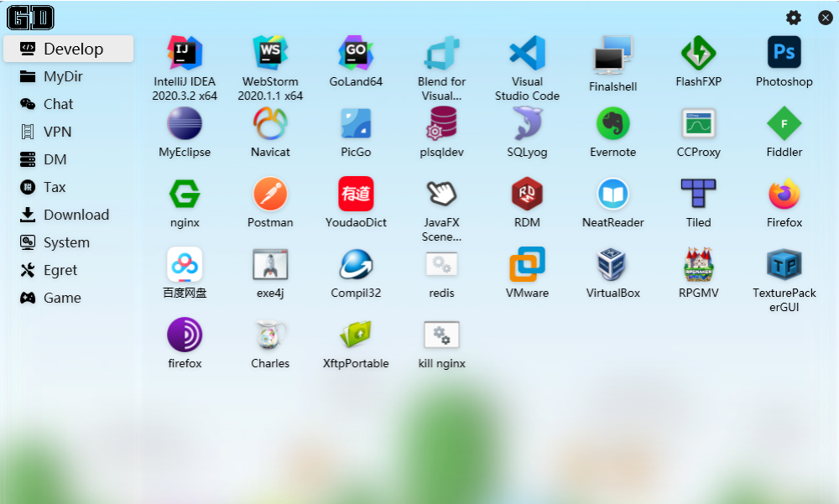This screenshot has height=504, width=839.
Task: Launch Postman
Action: pos(270,194)
